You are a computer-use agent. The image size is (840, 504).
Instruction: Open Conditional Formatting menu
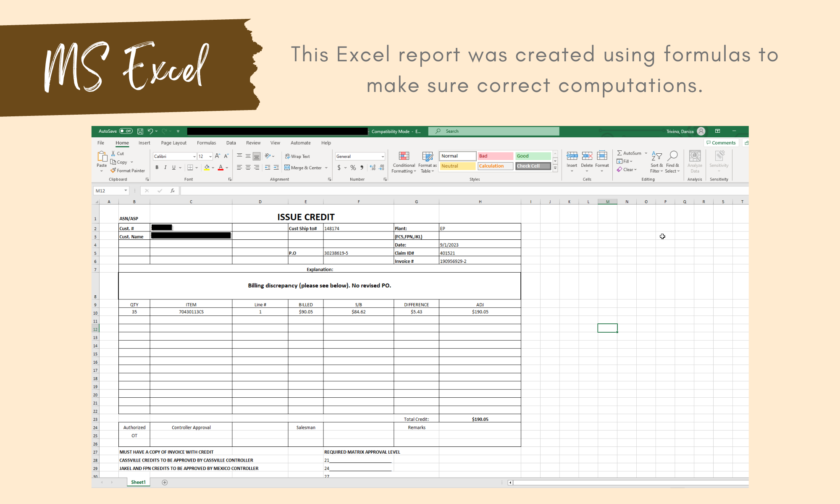pyautogui.click(x=404, y=162)
